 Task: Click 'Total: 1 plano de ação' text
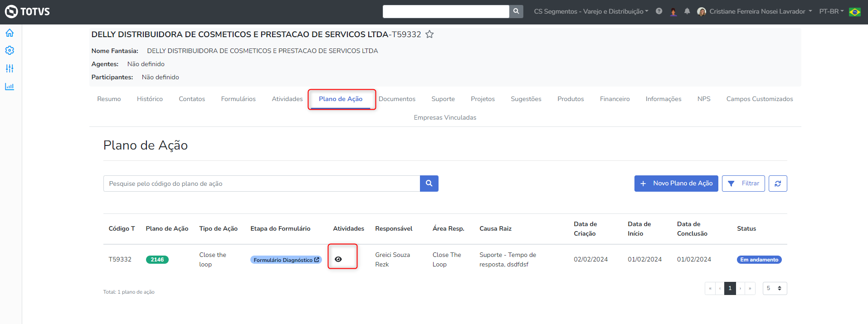[129, 292]
